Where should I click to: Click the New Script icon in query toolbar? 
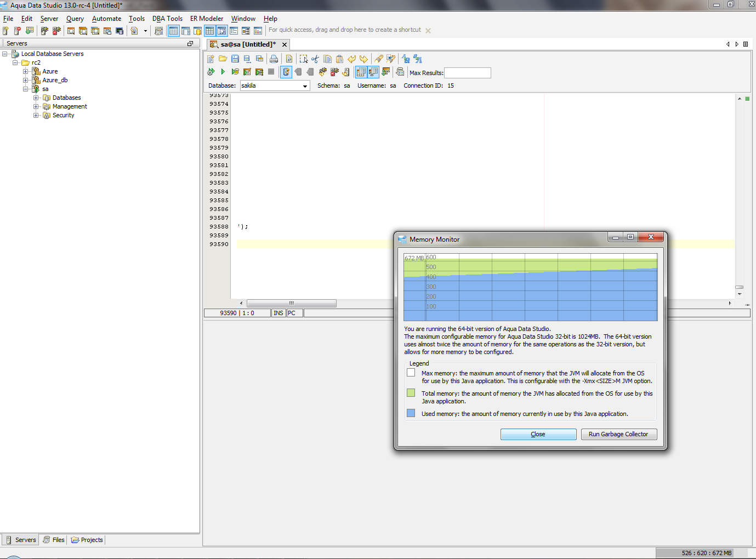[x=211, y=59]
